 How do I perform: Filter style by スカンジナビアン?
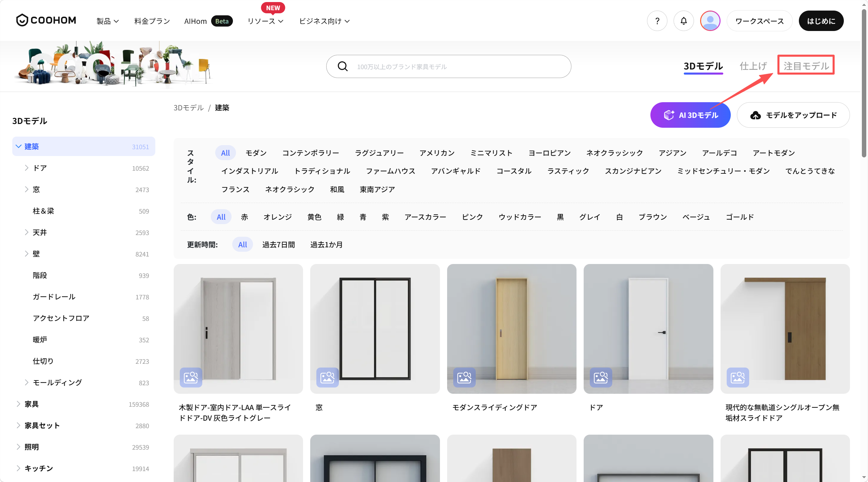[x=633, y=171]
